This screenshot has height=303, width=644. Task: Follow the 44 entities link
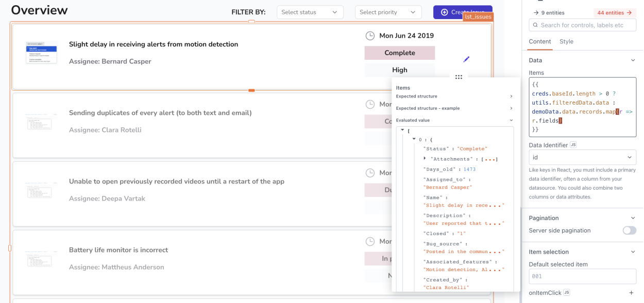(x=614, y=13)
